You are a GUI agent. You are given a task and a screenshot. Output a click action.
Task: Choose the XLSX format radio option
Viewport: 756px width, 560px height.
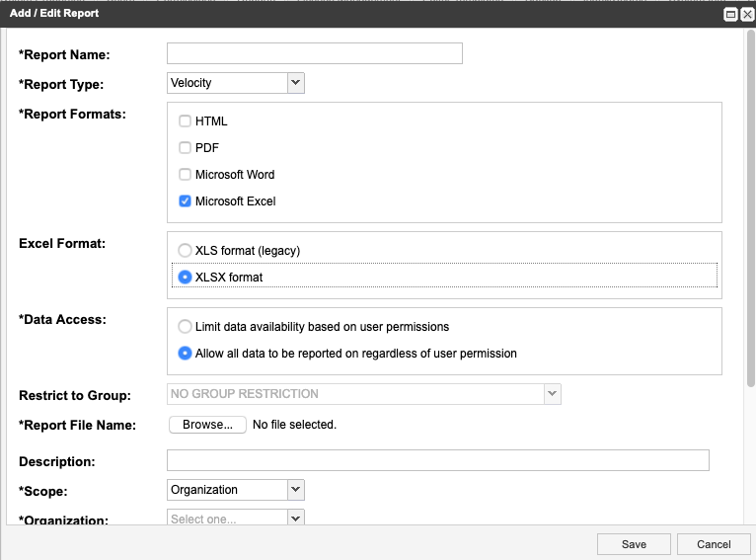[x=185, y=278]
